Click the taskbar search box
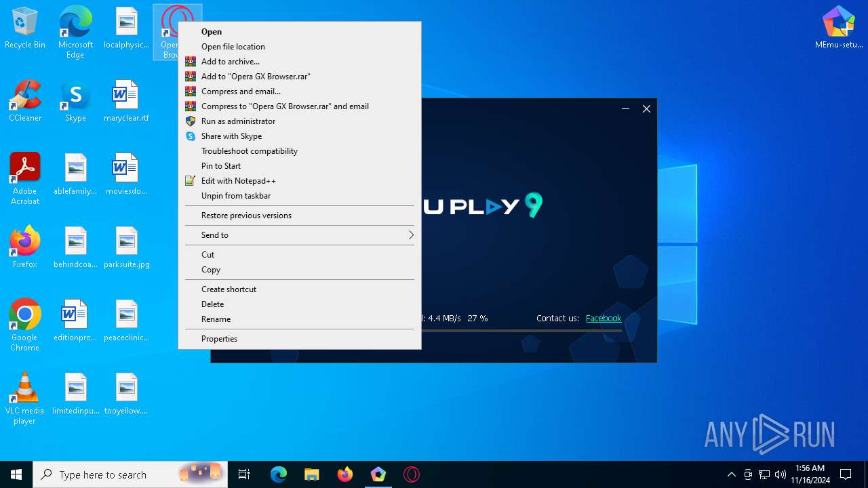Viewport: 868px width, 488px height. (x=130, y=474)
